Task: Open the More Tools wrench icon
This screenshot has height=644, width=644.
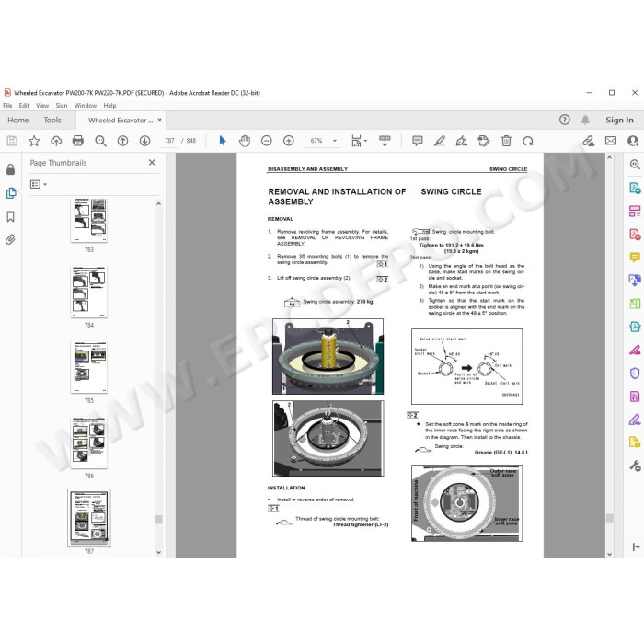Action: click(x=635, y=466)
